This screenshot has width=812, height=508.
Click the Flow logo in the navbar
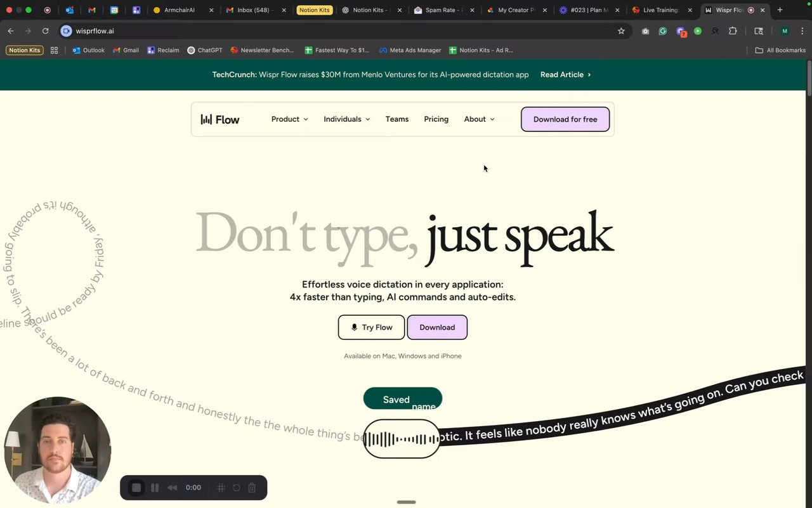[x=220, y=119]
